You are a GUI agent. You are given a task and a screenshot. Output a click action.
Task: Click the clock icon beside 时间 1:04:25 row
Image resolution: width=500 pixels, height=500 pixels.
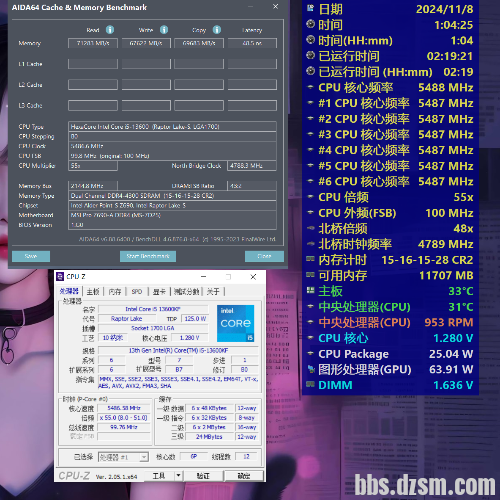(310, 24)
